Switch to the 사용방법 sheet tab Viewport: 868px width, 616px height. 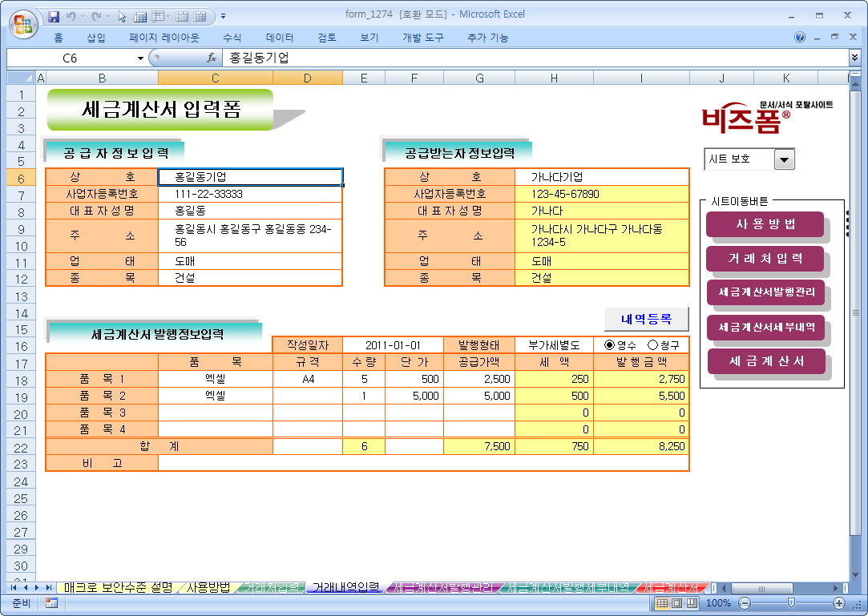coord(208,587)
